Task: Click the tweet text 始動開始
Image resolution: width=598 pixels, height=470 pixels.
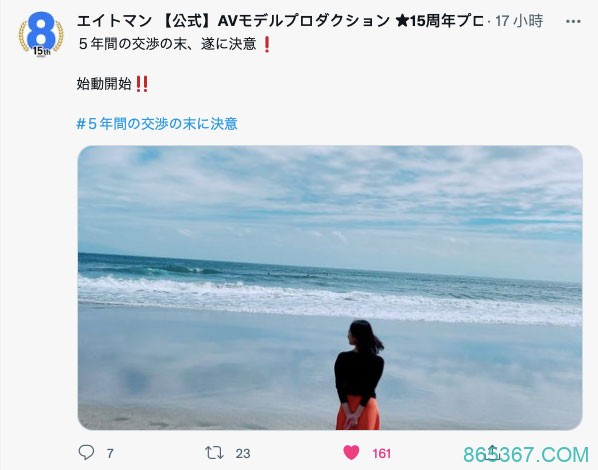Action: [x=104, y=84]
